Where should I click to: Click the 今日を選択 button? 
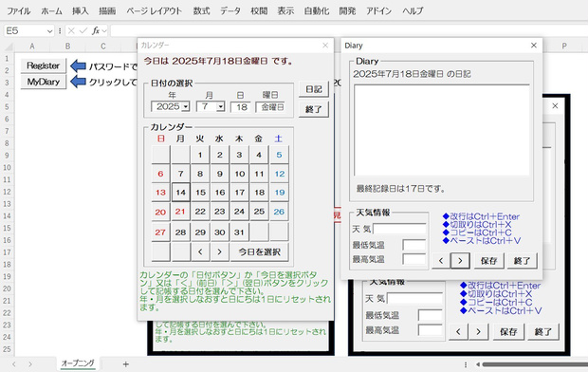pyautogui.click(x=260, y=251)
